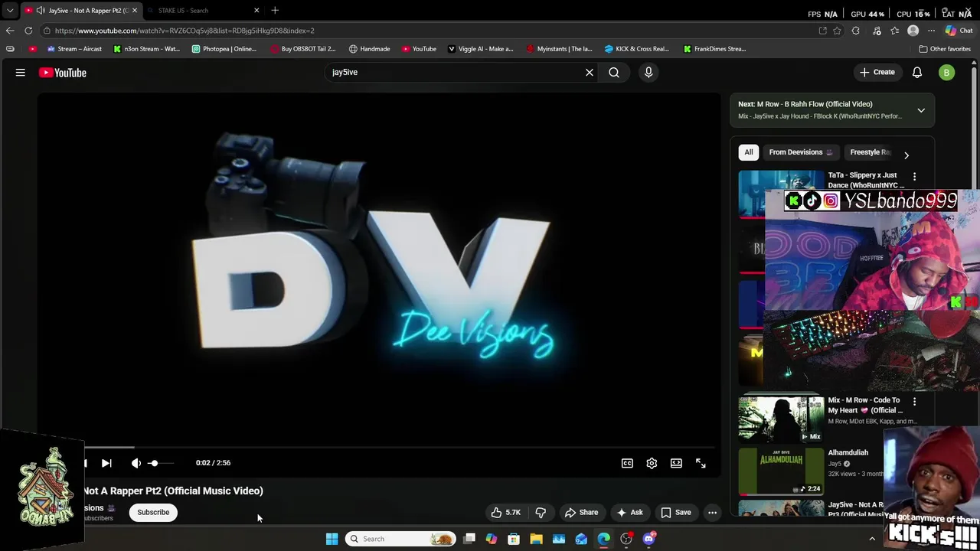Start voice search with the microphone
980x551 pixels.
point(648,73)
